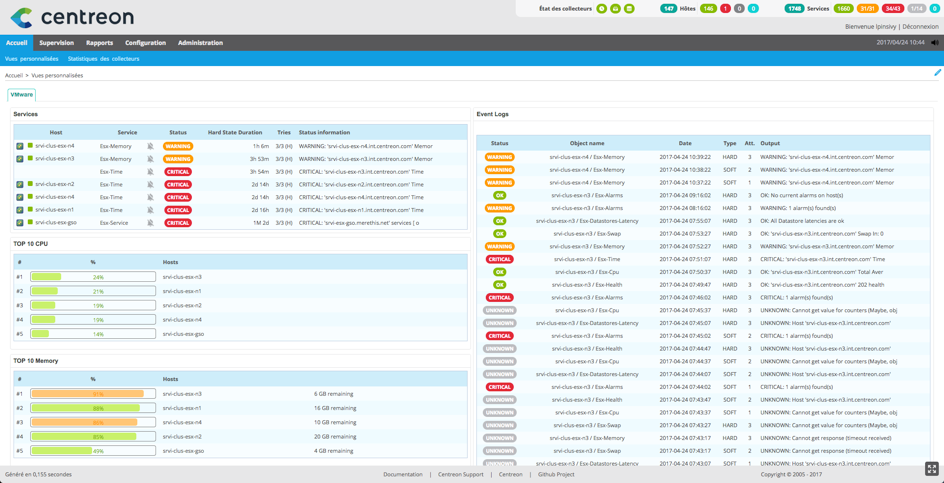Click the CPU usage bar for srvi-clus-esx-n3

(93, 277)
